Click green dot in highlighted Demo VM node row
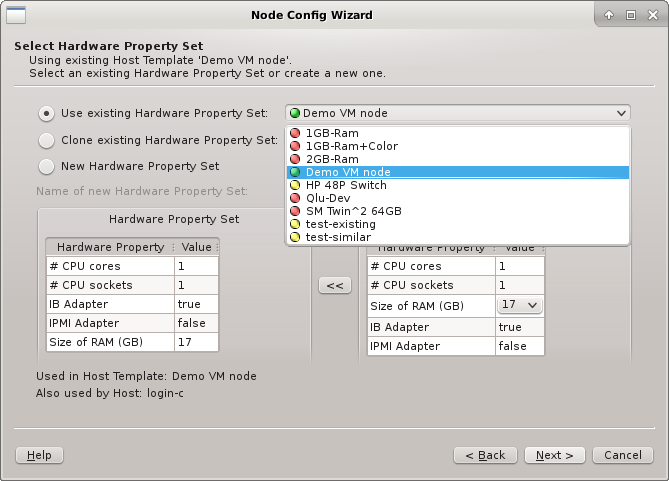Image resolution: width=669 pixels, height=481 pixels. (295, 172)
